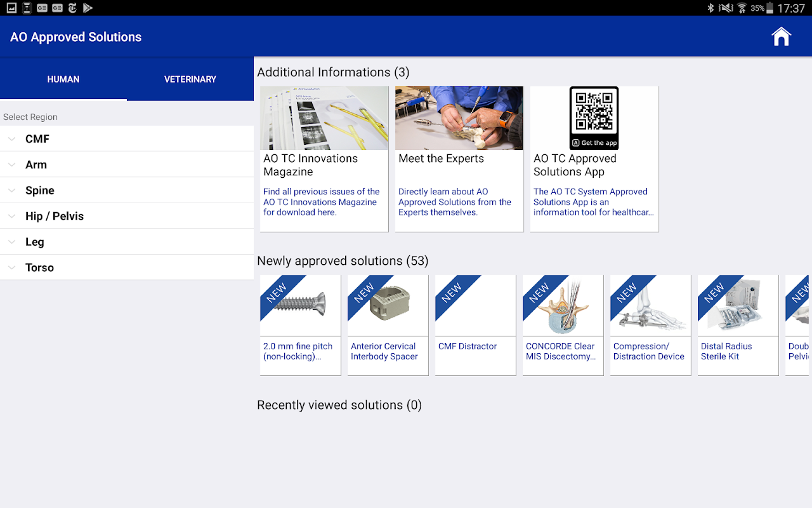Click the Select Region label
The image size is (812, 508).
pyautogui.click(x=30, y=117)
